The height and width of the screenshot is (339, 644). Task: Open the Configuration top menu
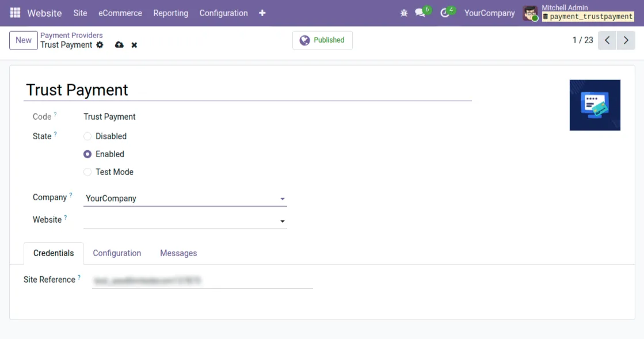pyautogui.click(x=223, y=13)
